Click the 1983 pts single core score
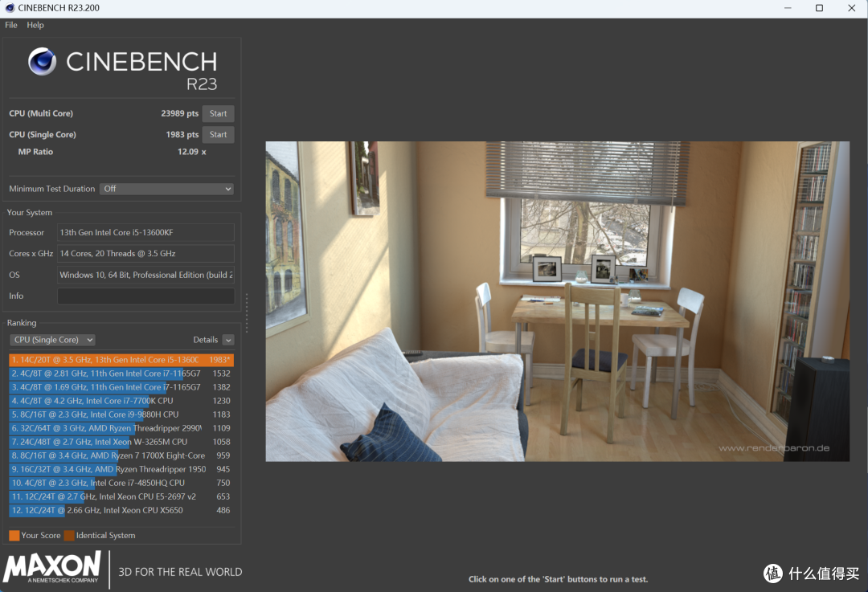This screenshot has height=592, width=868. click(182, 134)
